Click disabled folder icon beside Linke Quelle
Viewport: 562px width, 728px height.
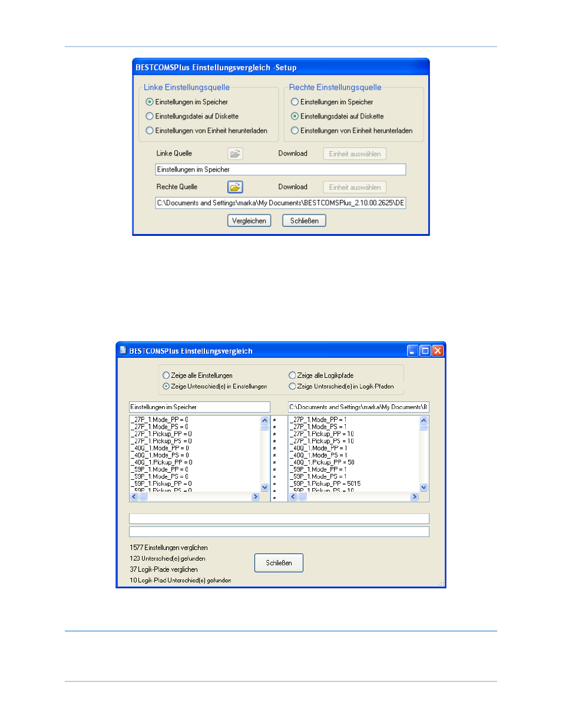click(235, 153)
